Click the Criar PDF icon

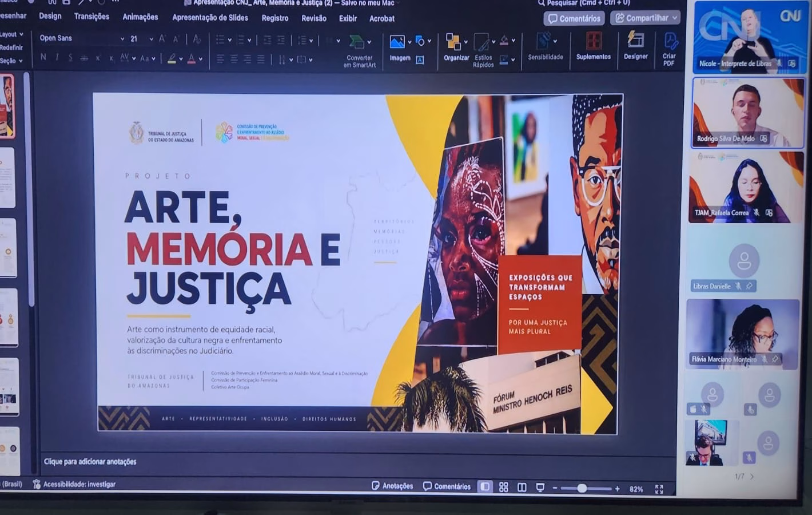point(670,41)
